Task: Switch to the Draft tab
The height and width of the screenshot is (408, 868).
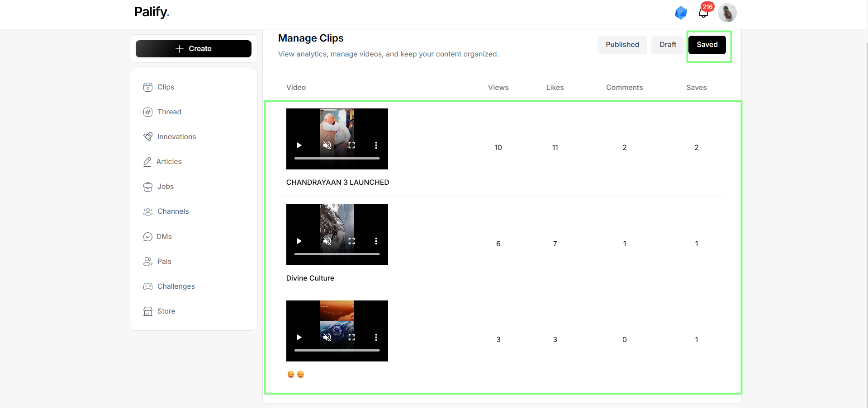Action: click(x=668, y=45)
